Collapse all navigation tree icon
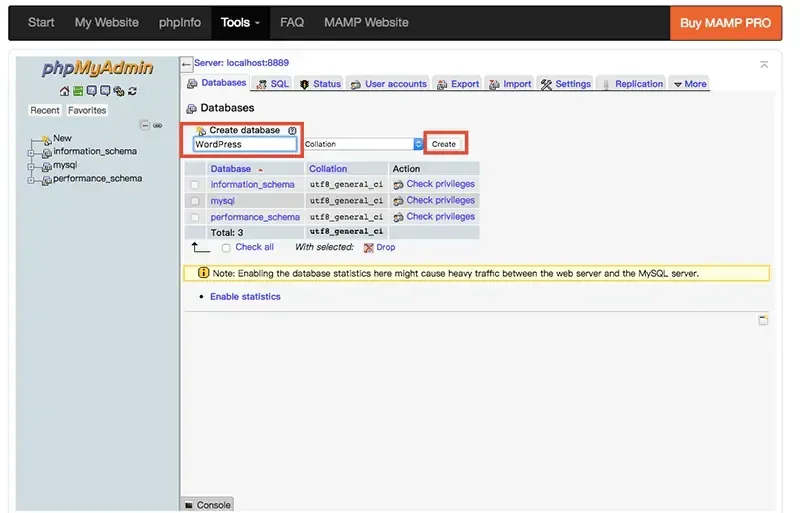The width and height of the screenshot is (800, 513). point(145,125)
